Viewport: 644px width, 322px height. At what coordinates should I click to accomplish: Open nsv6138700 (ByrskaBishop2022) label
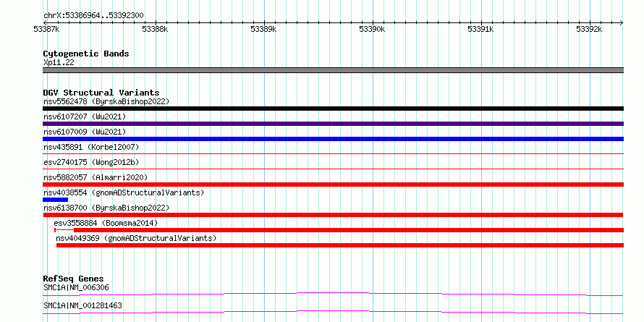tap(106, 208)
